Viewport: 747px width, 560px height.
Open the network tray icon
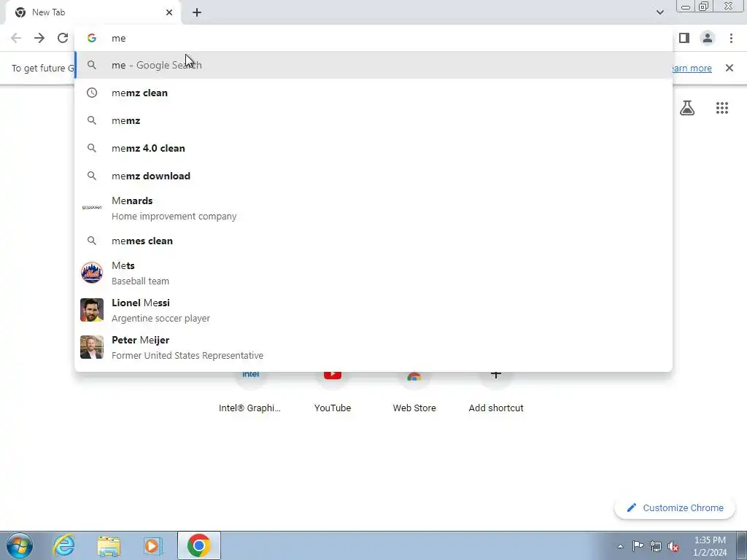656,546
